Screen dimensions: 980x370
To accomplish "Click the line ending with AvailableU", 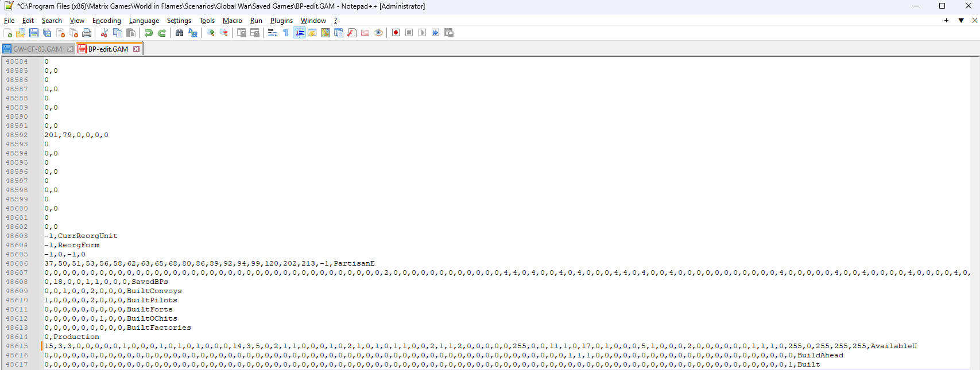I will click(x=481, y=346).
